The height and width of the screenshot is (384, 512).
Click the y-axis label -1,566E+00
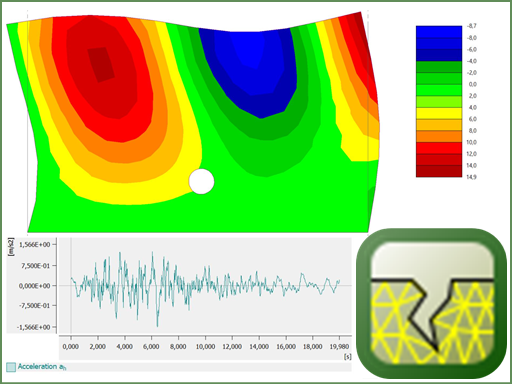[x=34, y=327]
